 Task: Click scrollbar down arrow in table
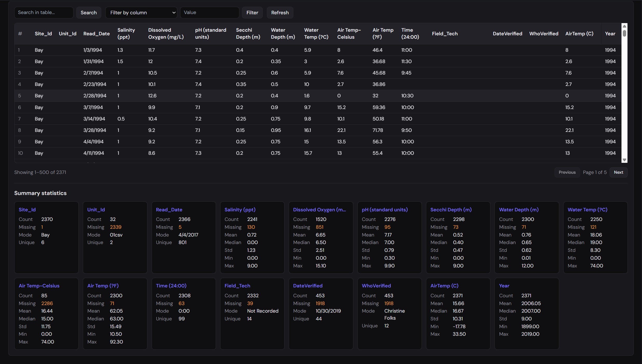point(625,160)
